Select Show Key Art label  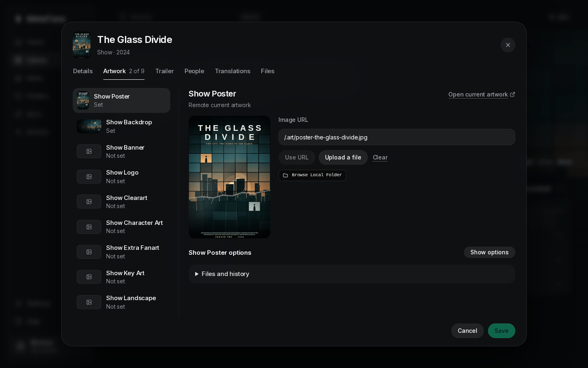[125, 273]
